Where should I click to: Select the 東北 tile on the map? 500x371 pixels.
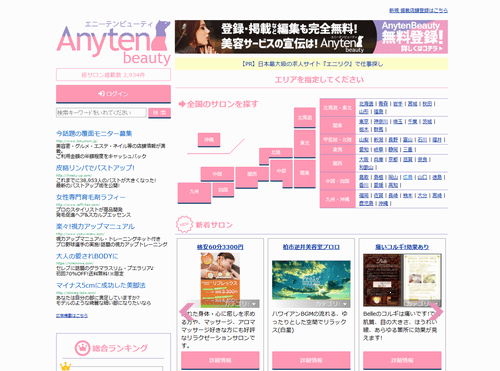coord(305,143)
